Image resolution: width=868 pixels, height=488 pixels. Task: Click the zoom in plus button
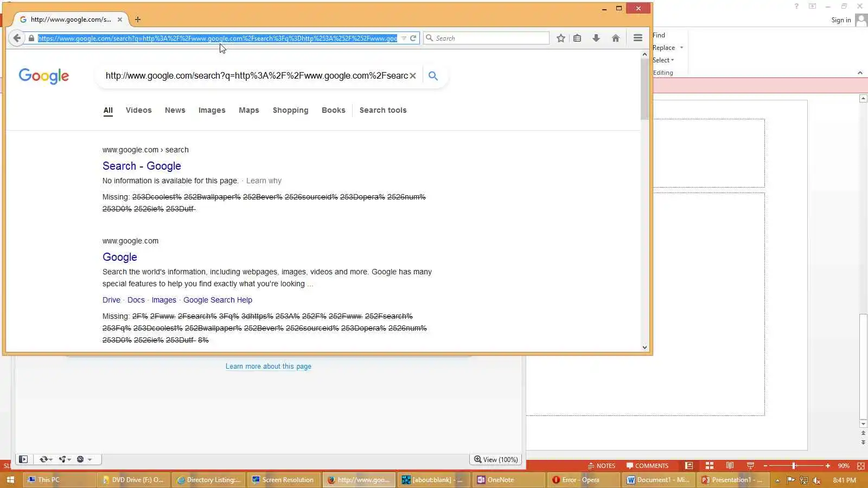click(828, 466)
